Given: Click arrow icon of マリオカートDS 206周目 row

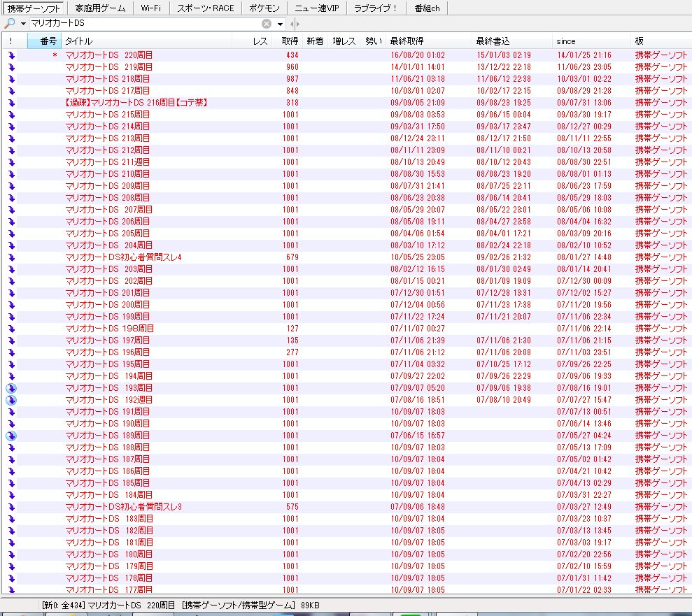Looking at the screenshot, I should coord(11,222).
